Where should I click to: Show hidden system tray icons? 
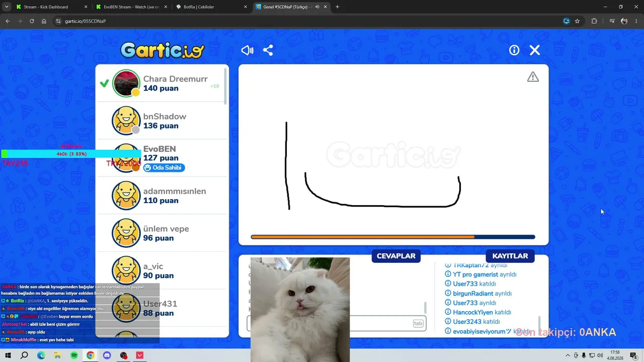coord(568,355)
